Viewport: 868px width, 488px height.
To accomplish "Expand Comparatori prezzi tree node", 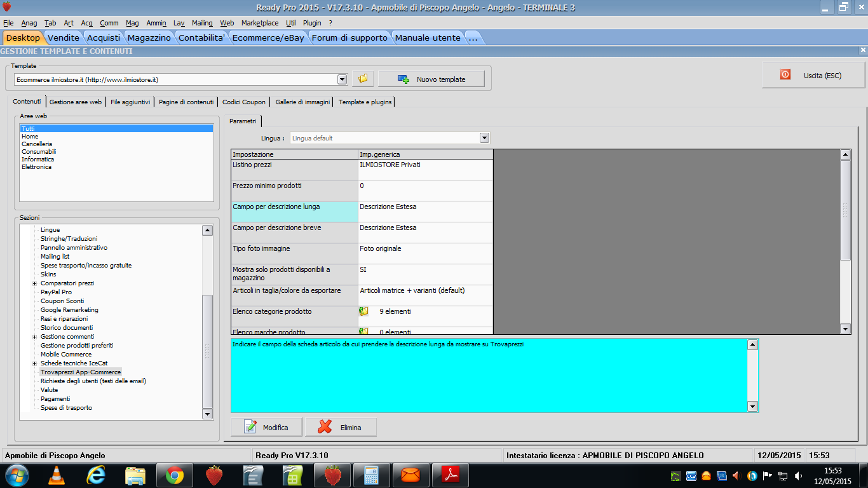I will click(35, 283).
